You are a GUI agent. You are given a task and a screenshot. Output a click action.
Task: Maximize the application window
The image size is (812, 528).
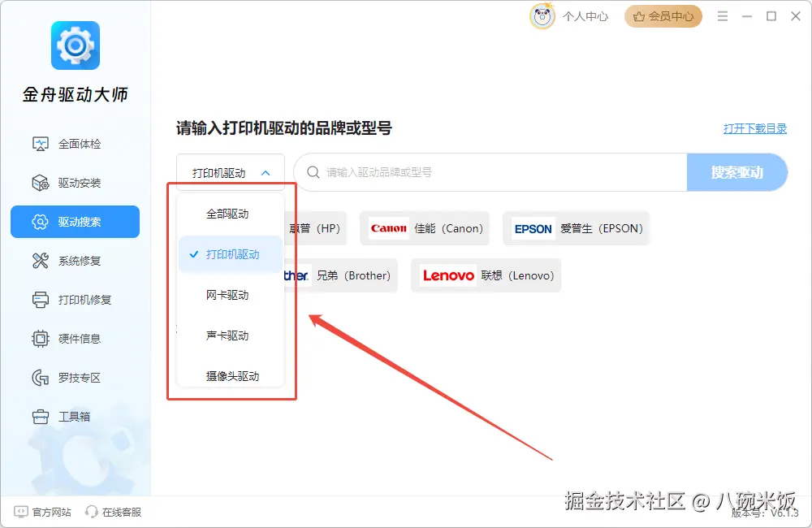click(771, 16)
